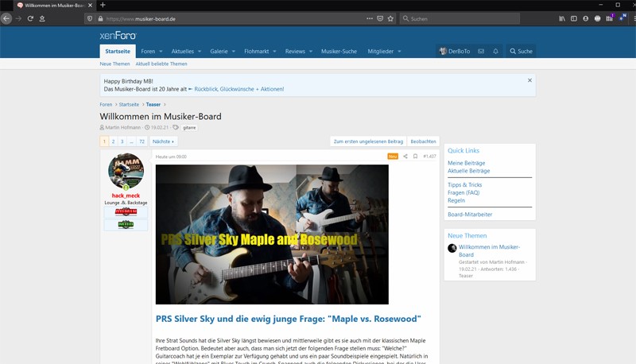Viewport: 636px width, 364px height.
Task: Open the Reviews nav item
Action: 295,51
